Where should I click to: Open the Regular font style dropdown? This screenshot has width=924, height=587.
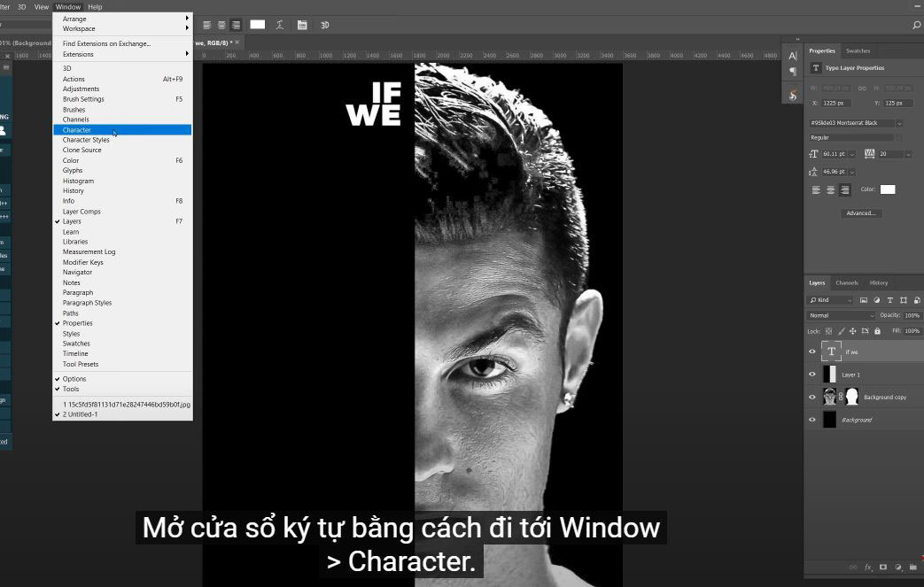[899, 138]
